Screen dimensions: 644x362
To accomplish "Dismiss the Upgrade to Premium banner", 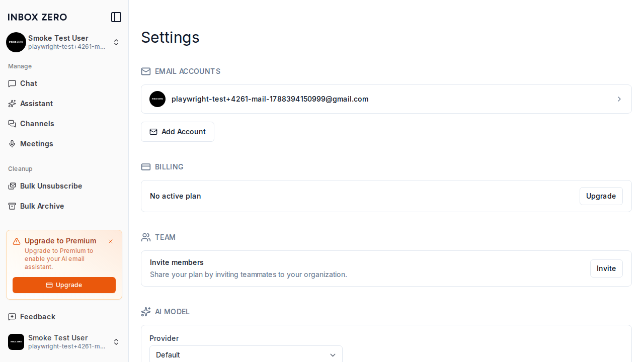I will 111,241.
